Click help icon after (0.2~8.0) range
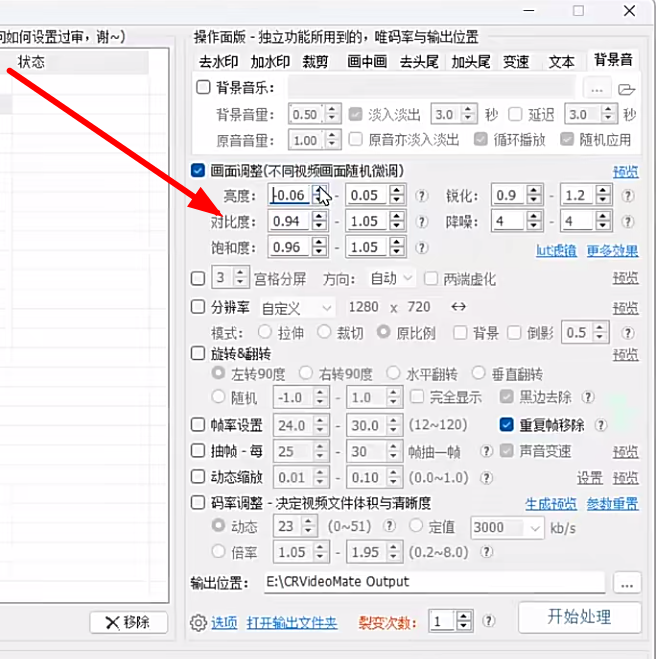This screenshot has height=659, width=656. pos(486,552)
